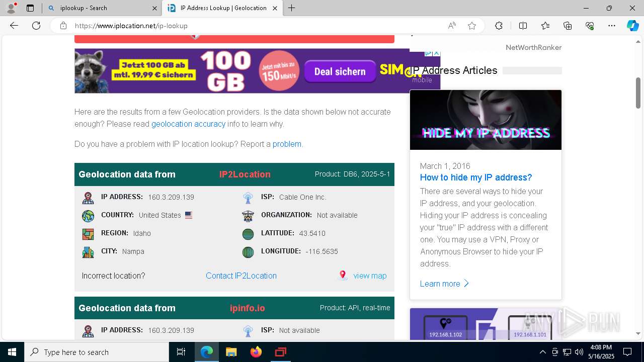The width and height of the screenshot is (644, 362).
Task: View site information lock icon
Action: point(63,26)
